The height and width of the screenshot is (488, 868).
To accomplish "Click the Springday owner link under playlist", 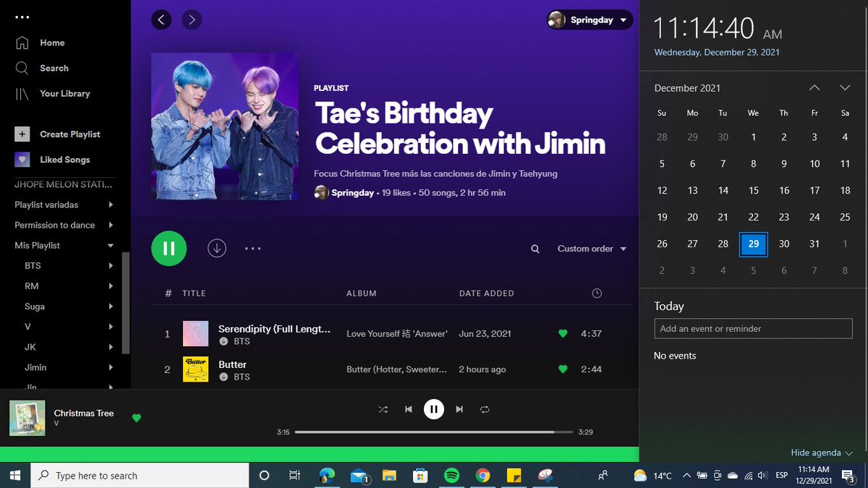I will [x=352, y=192].
